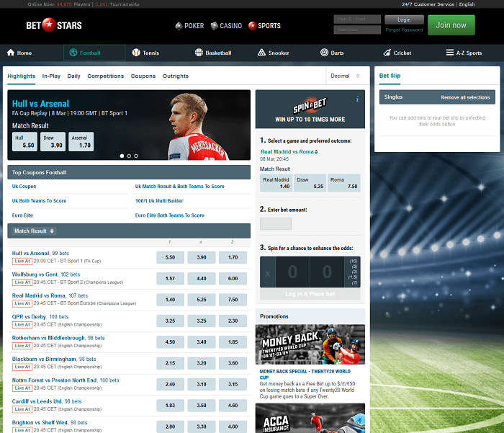
Task: Click the Cricket bat icon
Action: pyautogui.click(x=387, y=53)
